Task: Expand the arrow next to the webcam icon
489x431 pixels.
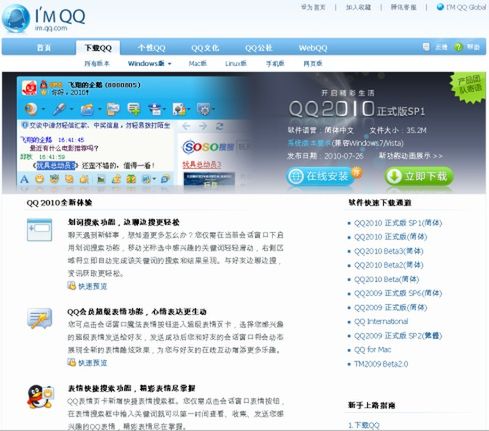Action: coord(43,109)
